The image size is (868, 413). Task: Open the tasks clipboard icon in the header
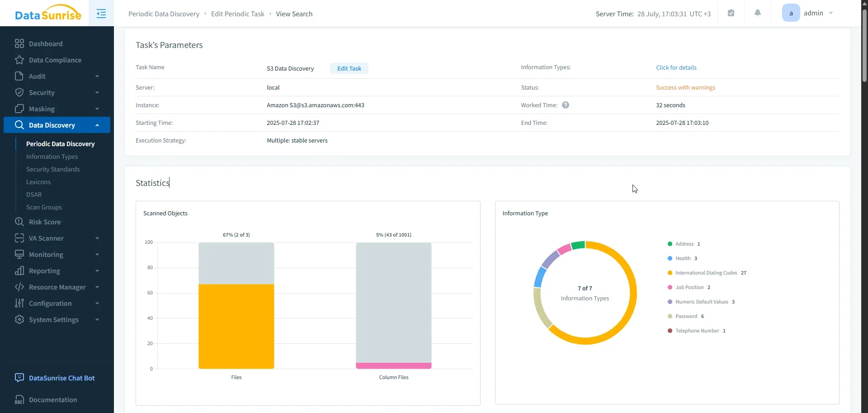coord(731,13)
